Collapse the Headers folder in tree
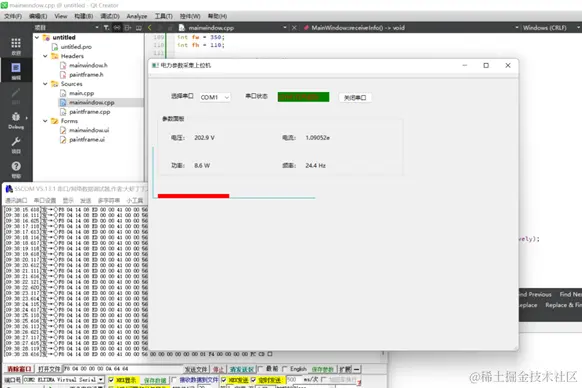582x388 pixels. (45, 56)
